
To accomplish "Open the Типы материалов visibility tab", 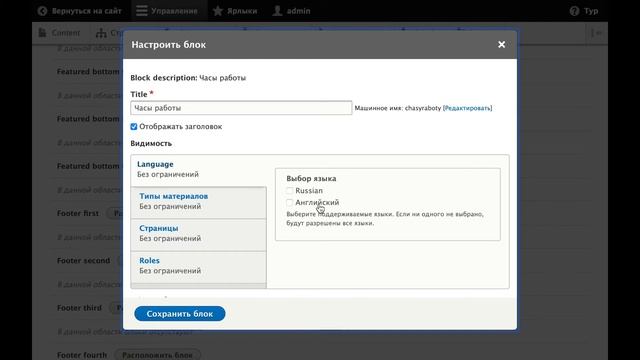I will [x=198, y=202].
